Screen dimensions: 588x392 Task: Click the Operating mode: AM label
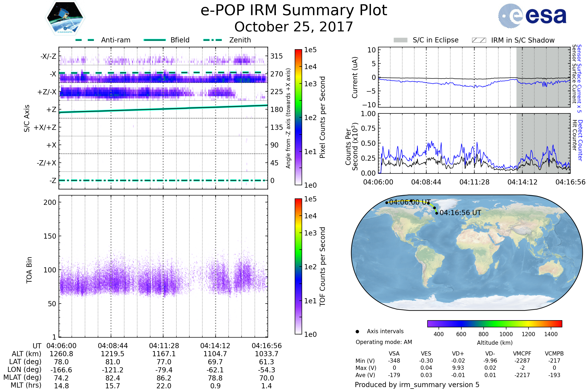[x=384, y=342]
